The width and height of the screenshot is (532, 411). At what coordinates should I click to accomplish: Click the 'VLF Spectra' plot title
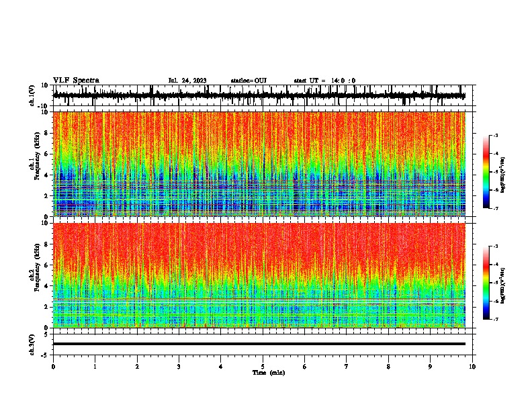[76, 81]
